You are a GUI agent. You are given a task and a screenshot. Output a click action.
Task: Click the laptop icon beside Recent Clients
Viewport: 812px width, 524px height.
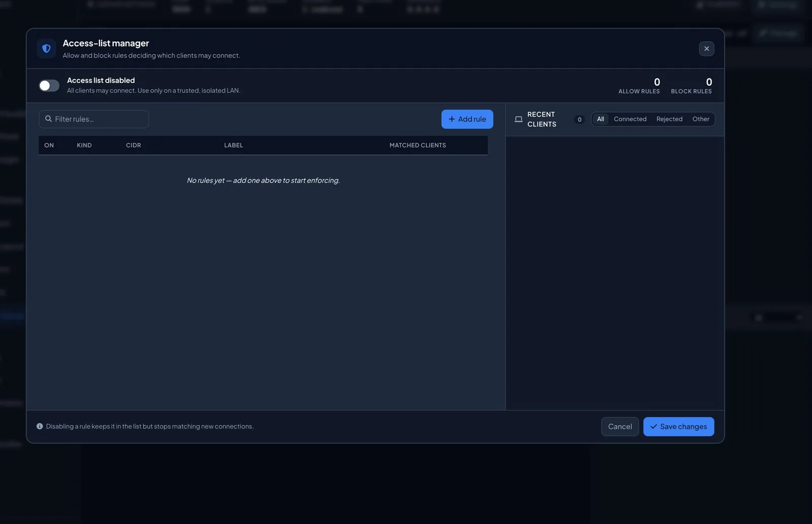tap(519, 119)
